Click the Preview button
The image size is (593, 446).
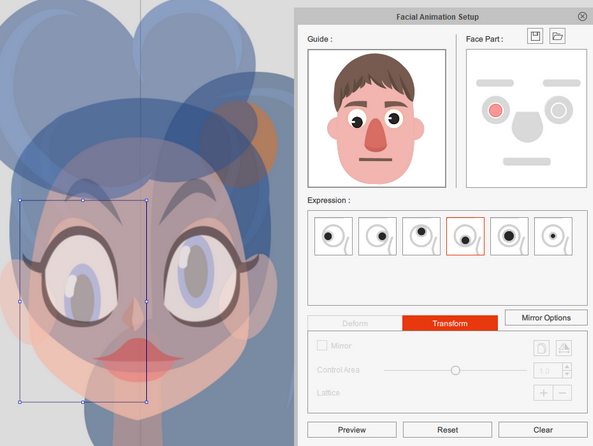click(x=352, y=430)
